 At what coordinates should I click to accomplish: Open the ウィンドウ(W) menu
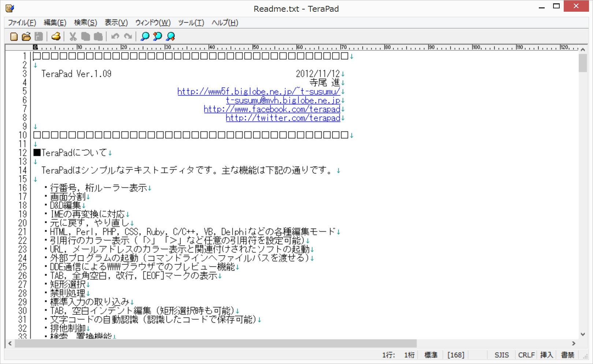[x=153, y=23]
